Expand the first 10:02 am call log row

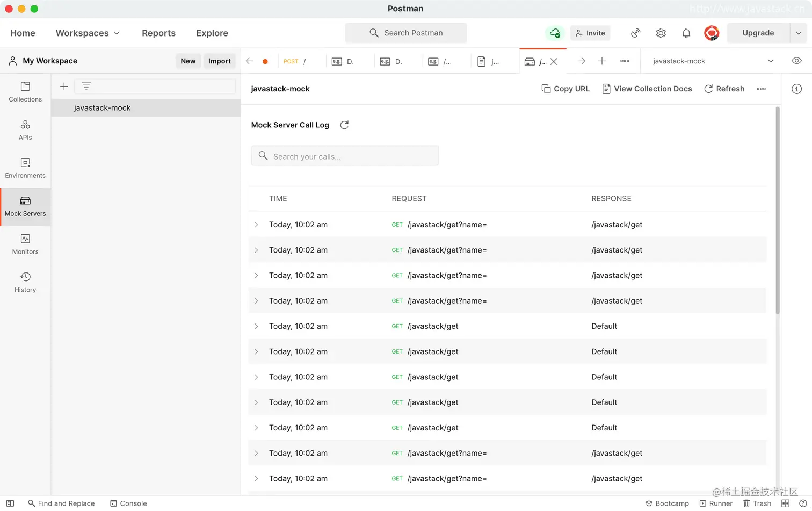pyautogui.click(x=256, y=225)
